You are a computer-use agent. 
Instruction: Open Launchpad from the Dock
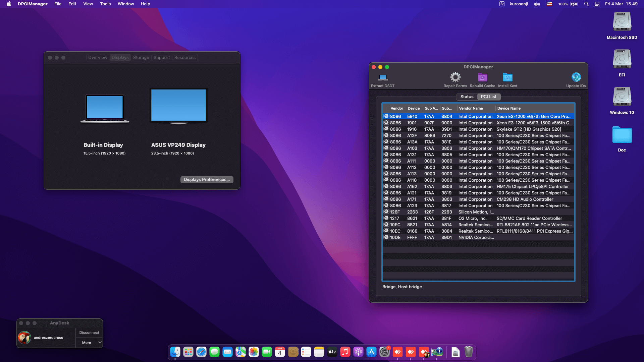coord(188,352)
